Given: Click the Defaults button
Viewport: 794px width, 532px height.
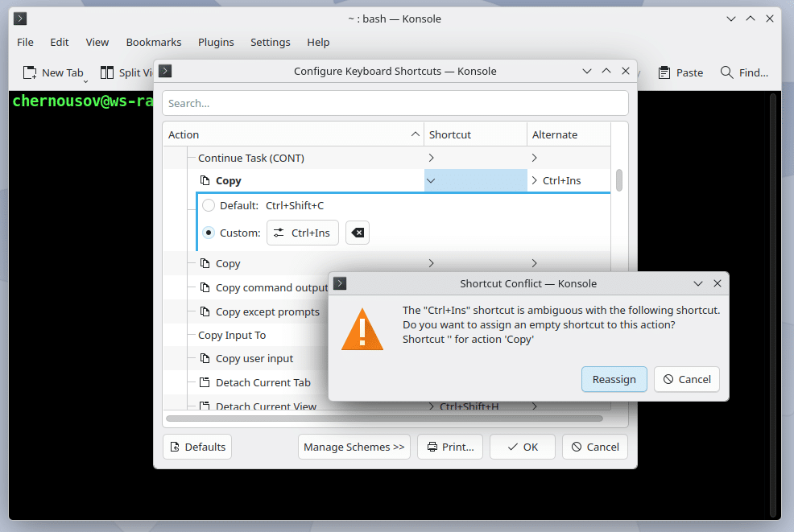Looking at the screenshot, I should [x=197, y=447].
